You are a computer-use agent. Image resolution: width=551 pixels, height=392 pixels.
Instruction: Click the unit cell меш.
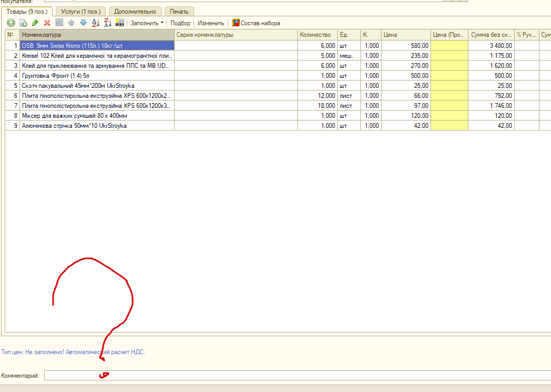349,55
